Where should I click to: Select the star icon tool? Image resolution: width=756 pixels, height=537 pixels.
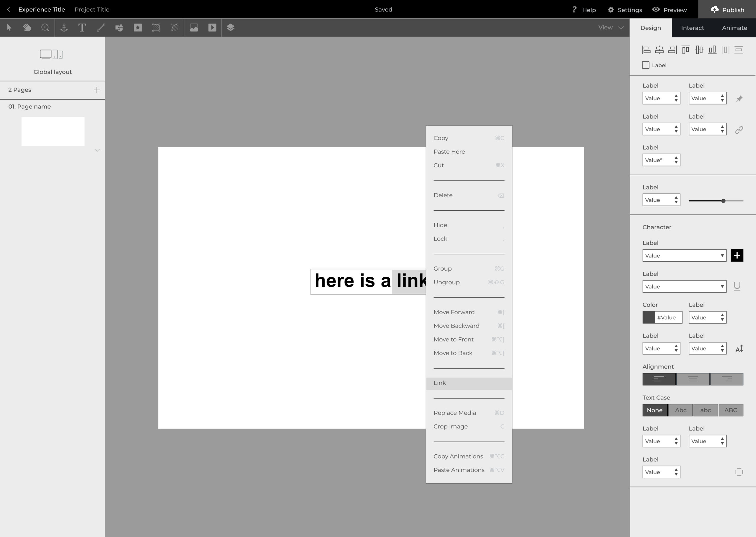coord(138,27)
